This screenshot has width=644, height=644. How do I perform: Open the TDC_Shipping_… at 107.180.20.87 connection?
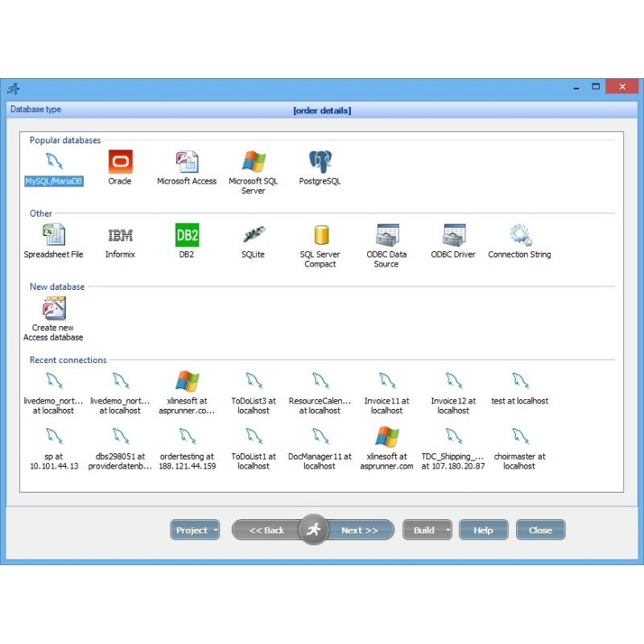453,448
